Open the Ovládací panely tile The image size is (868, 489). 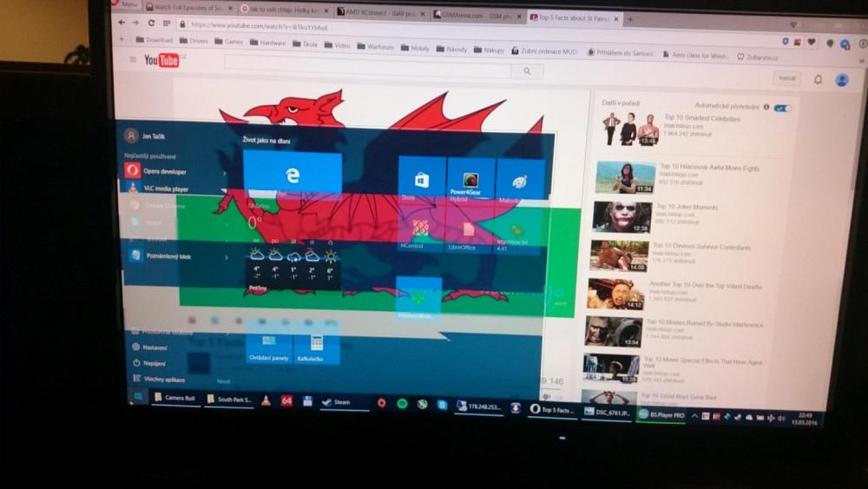pos(268,343)
